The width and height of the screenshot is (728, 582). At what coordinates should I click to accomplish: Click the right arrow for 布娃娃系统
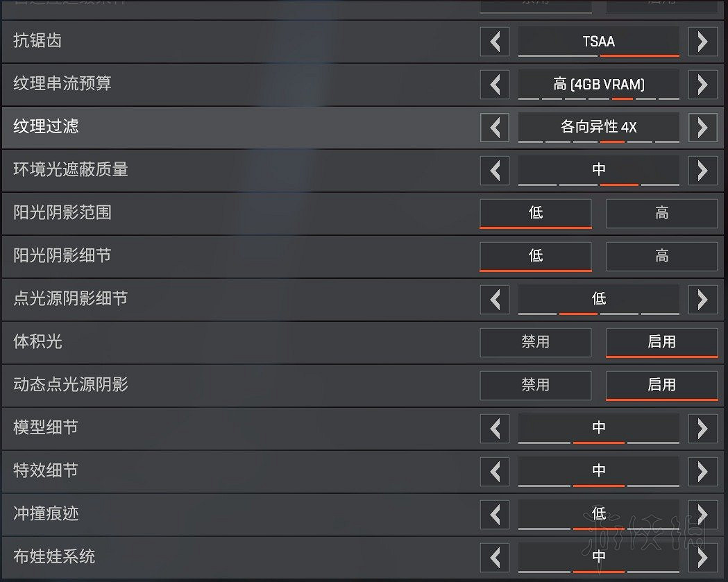702,557
